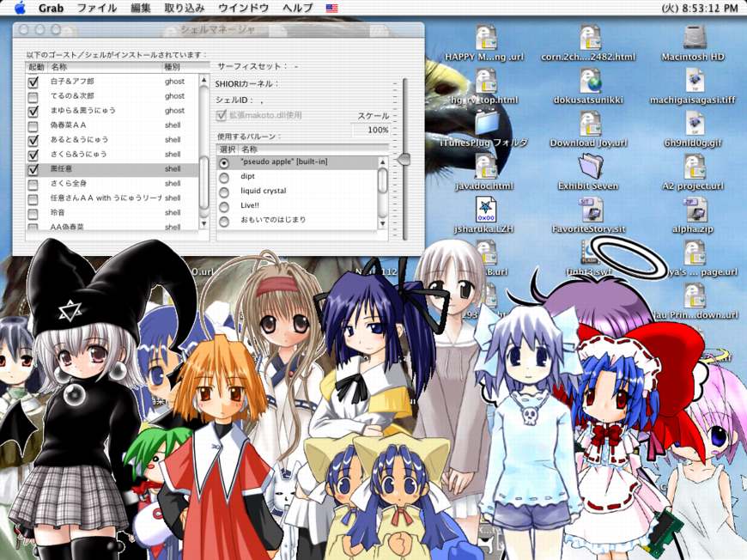Sort the ghost list by 名称 header
The height and width of the screenshot is (560, 747).
pos(105,67)
